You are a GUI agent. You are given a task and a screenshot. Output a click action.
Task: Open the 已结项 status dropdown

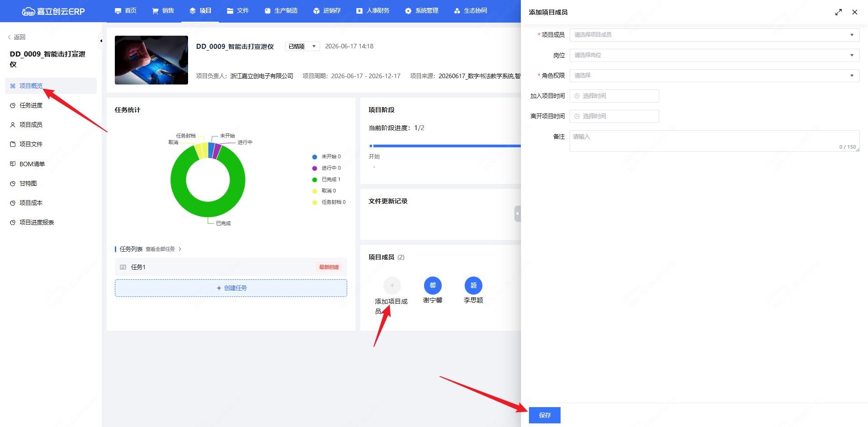tap(302, 47)
